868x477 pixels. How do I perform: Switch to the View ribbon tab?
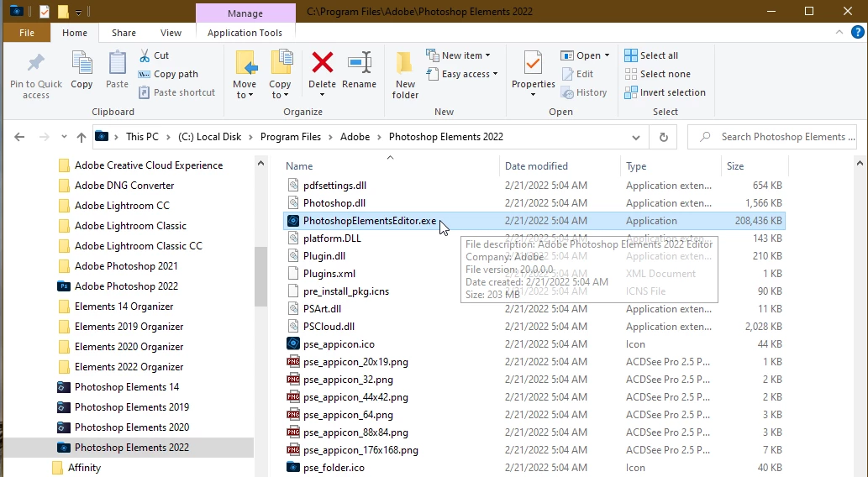coord(171,33)
